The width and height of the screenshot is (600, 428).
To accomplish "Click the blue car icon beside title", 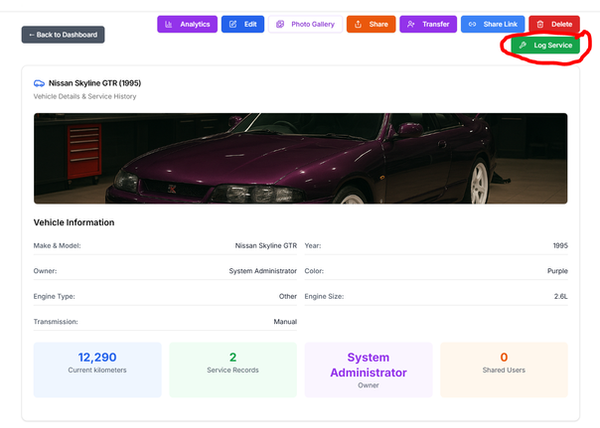I will (x=39, y=83).
